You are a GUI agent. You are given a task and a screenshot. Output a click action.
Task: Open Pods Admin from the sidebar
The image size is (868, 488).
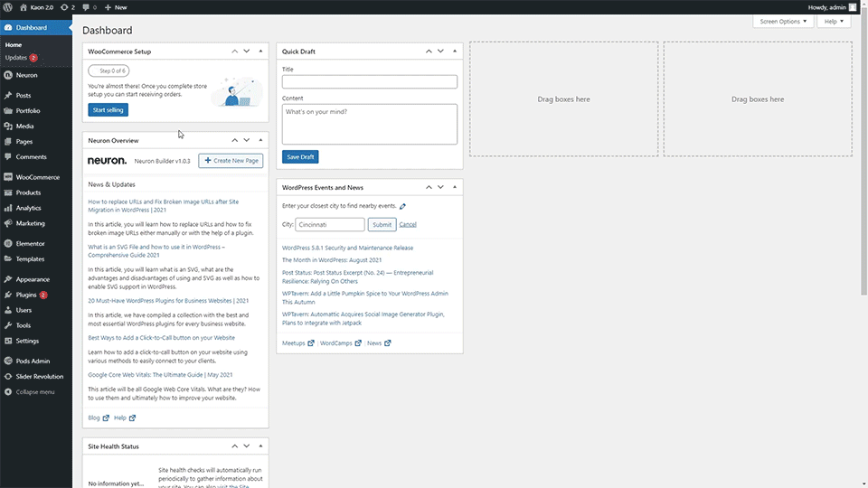(36, 361)
